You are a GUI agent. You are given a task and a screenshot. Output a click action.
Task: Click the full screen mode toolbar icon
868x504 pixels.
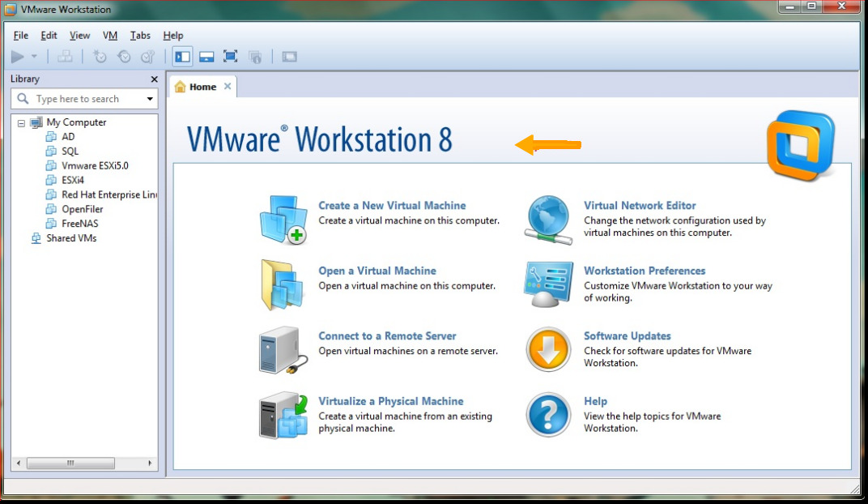click(x=230, y=57)
